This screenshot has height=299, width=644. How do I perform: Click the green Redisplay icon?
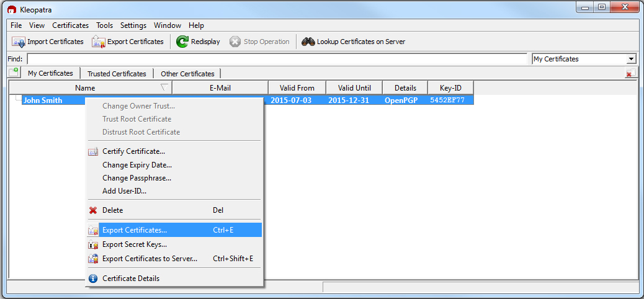[182, 42]
